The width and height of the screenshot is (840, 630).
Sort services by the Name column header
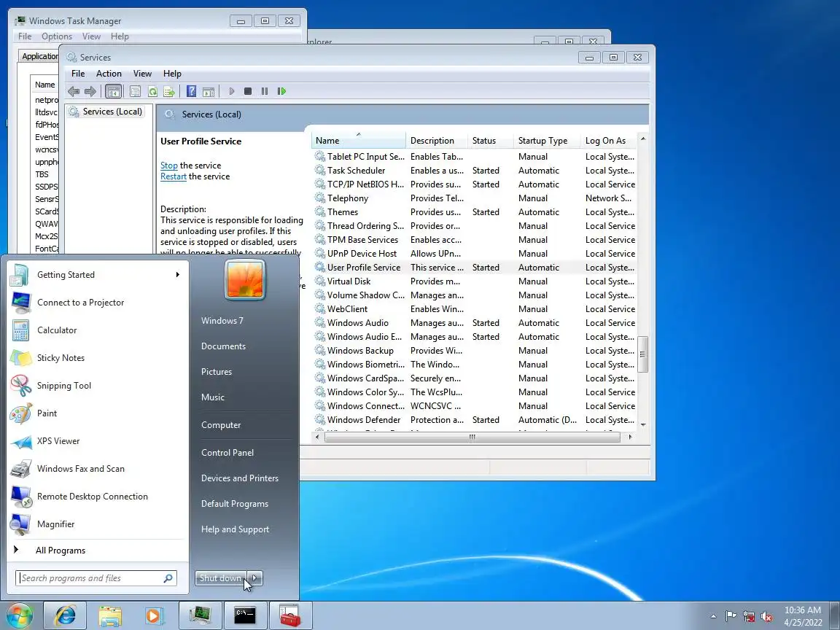(x=359, y=140)
